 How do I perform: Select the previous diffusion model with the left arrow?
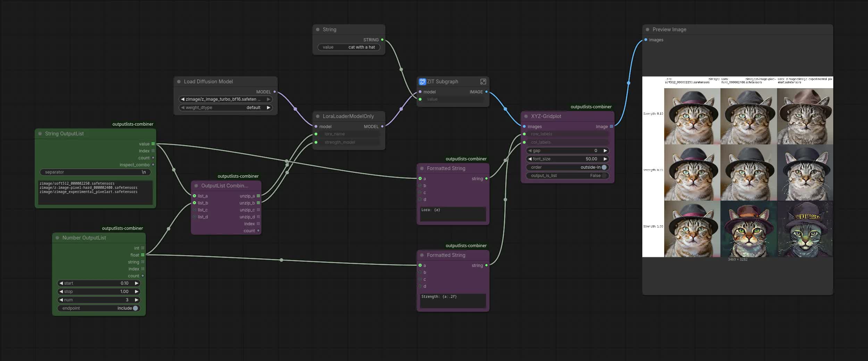tap(183, 99)
